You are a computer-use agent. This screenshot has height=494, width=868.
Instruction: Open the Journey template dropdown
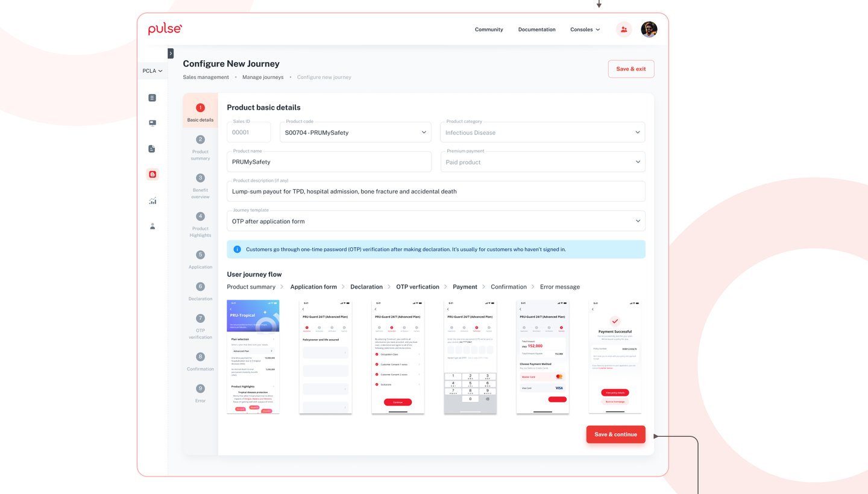tap(436, 220)
